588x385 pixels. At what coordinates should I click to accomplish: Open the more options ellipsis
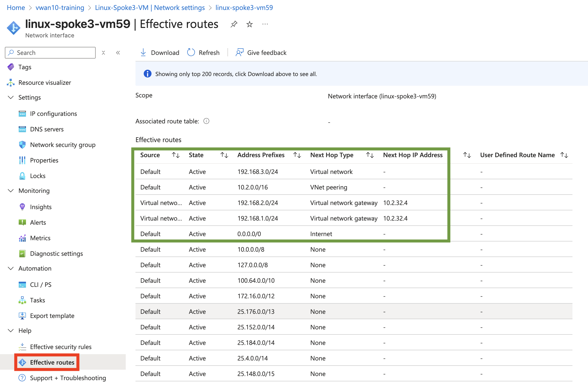(265, 24)
